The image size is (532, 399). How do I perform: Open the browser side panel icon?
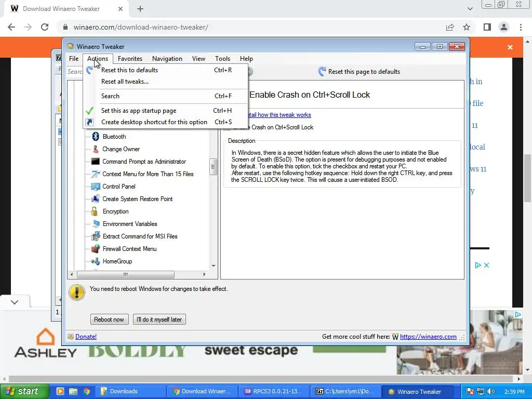pos(487,27)
